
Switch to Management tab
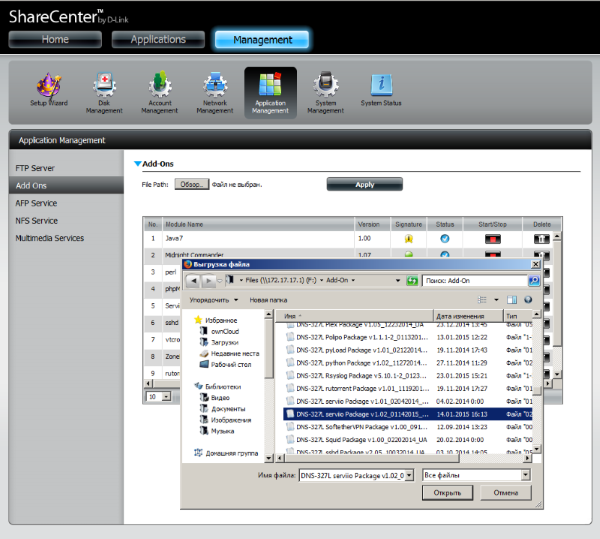click(x=262, y=40)
